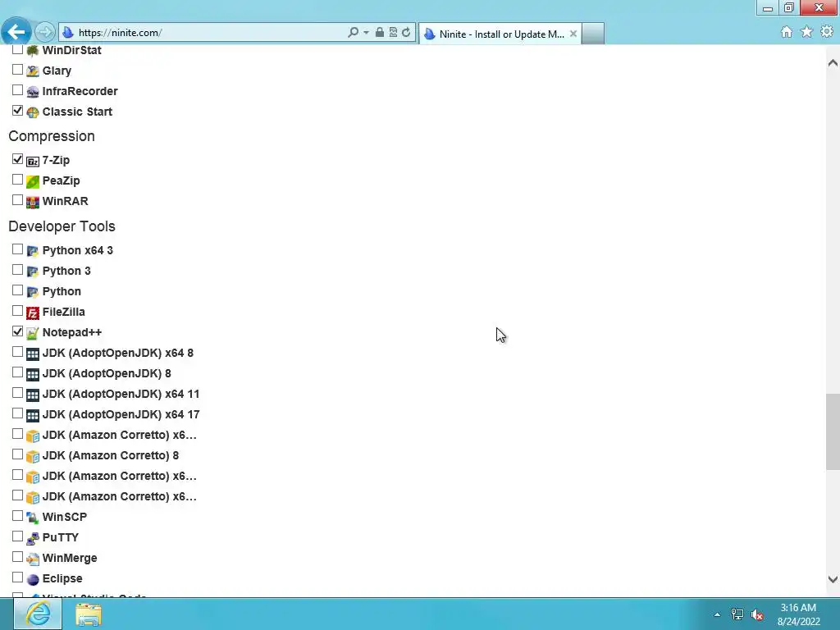The image size is (840, 630).
Task: Click the WinRAR books icon
Action: (x=33, y=202)
